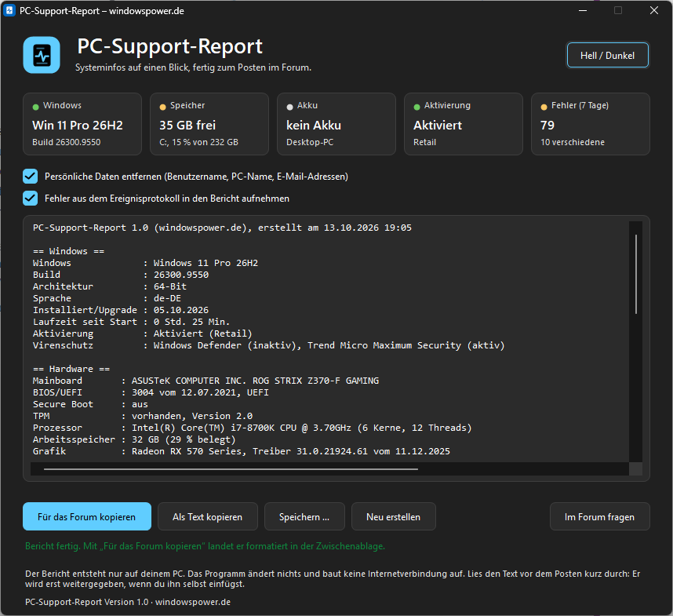Viewport: 673px width, 616px height.
Task: Click the subtitle 'Systeminfos auf einen Blick'
Action: [x=193, y=67]
